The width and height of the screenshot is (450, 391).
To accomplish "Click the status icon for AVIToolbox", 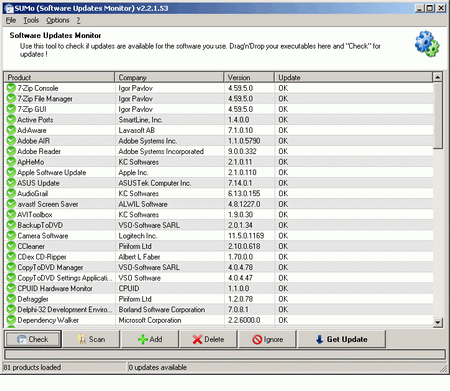I will (11, 214).
